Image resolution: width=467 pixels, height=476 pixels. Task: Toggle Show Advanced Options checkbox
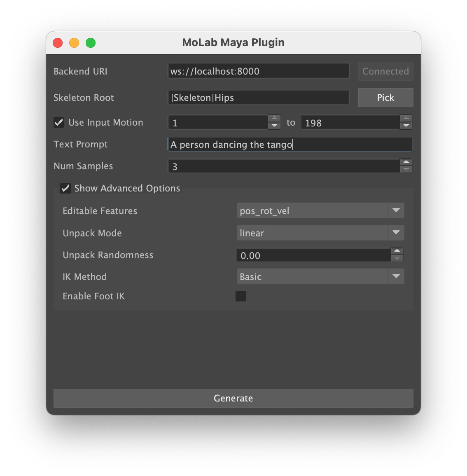tap(65, 188)
